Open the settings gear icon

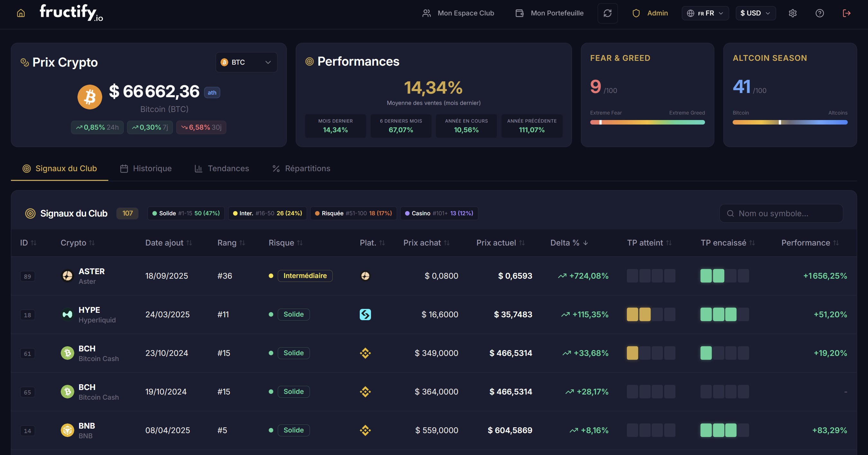pyautogui.click(x=792, y=13)
